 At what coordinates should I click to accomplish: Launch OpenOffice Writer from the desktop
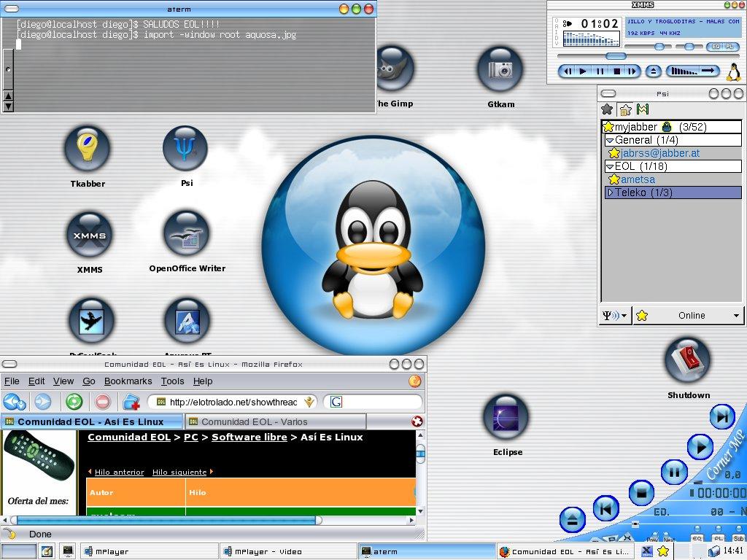pos(187,233)
